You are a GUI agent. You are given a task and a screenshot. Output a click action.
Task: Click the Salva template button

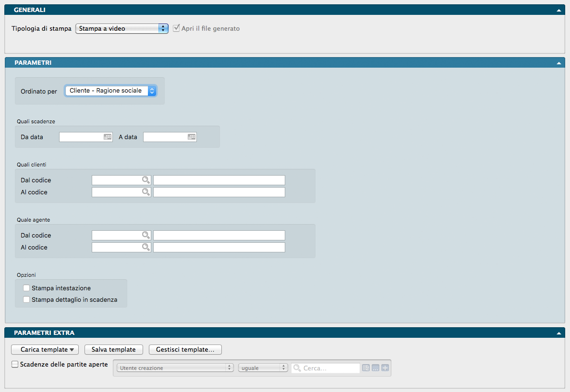(114, 350)
